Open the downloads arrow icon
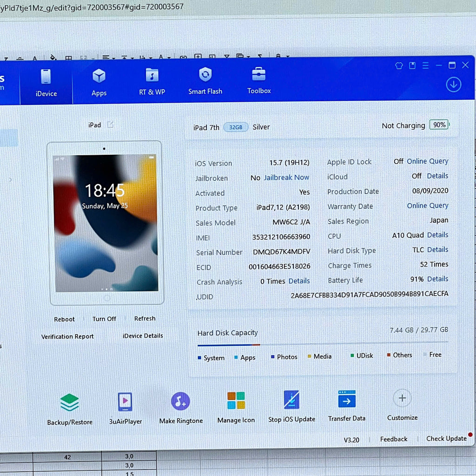Screen dimensions: 476x476 click(453, 85)
